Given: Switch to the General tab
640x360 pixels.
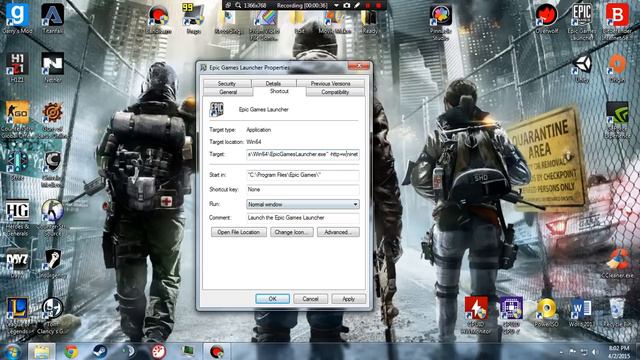Looking at the screenshot, I should pyautogui.click(x=228, y=92).
